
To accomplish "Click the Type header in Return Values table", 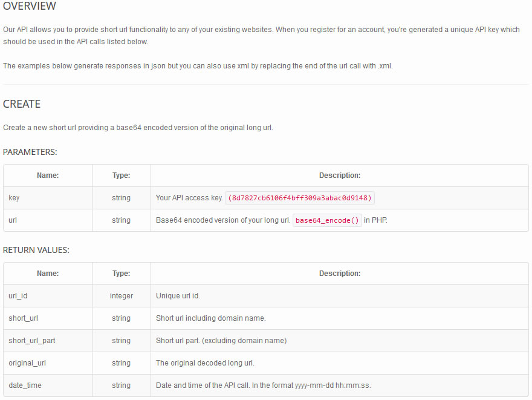I will pyautogui.click(x=122, y=274).
